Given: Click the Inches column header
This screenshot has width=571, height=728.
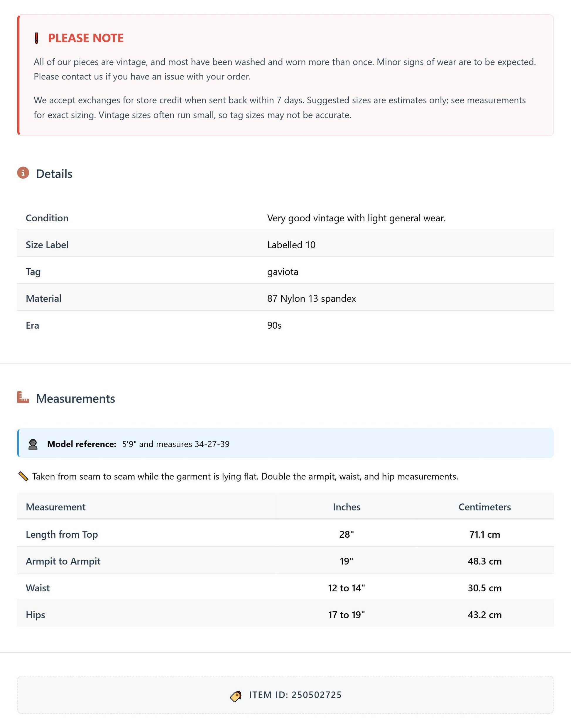Looking at the screenshot, I should point(347,507).
